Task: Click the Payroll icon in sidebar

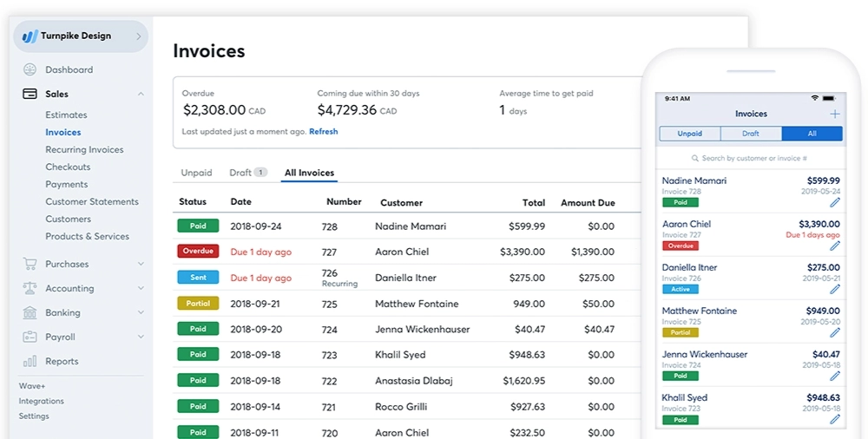Action: [x=30, y=337]
